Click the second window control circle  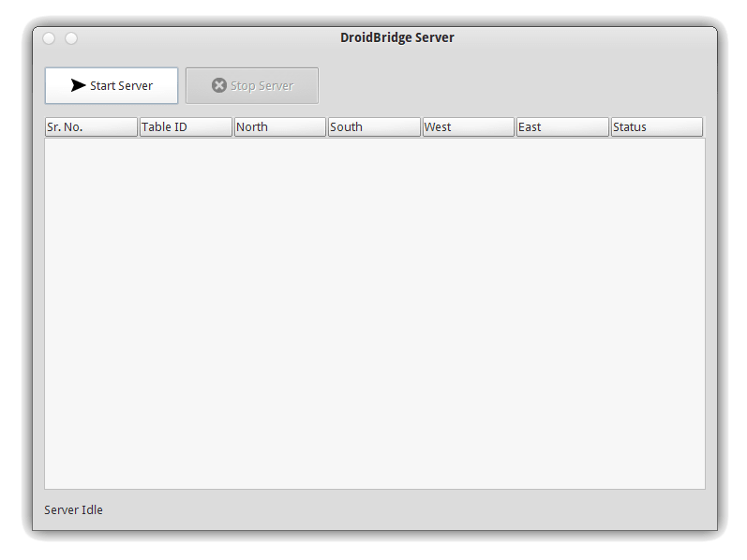(x=71, y=38)
